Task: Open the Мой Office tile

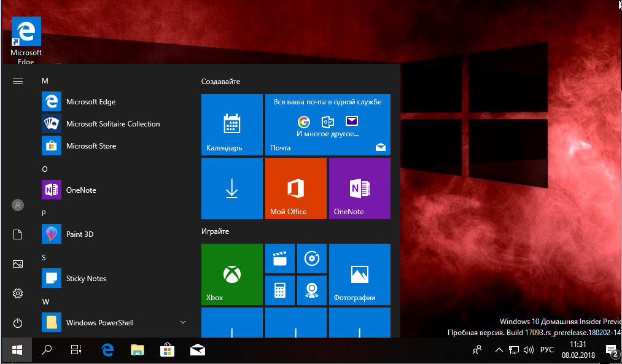Action: 295,188
